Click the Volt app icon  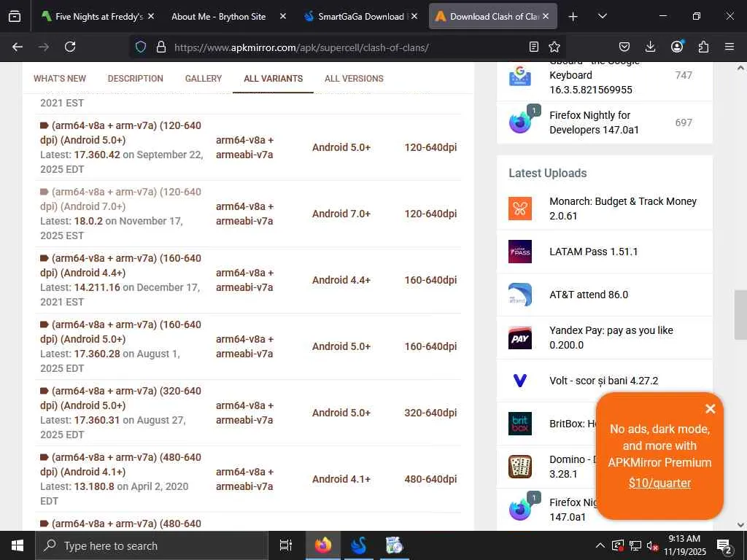point(519,381)
